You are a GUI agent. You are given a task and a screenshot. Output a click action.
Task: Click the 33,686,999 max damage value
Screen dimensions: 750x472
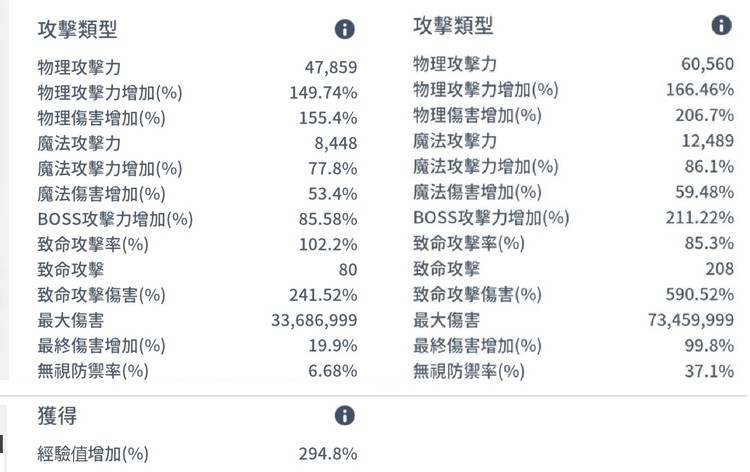click(x=314, y=320)
